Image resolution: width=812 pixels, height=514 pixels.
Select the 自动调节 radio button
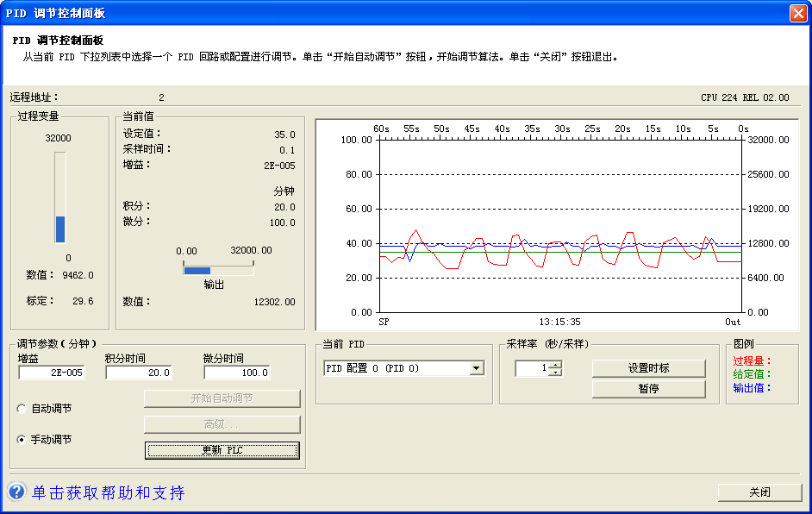(22, 409)
